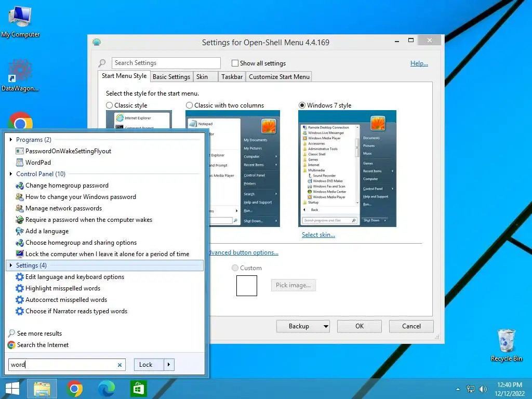This screenshot has width=532, height=399.
Task: Open the Help... link
Action: [419, 63]
